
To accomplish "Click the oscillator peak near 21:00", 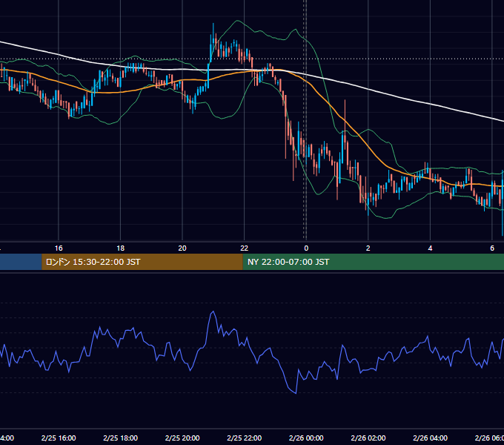I will pyautogui.click(x=213, y=311).
